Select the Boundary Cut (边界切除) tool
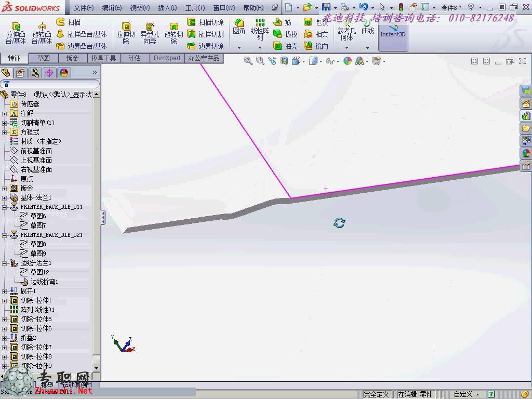The height and width of the screenshot is (399, 532). tap(205, 46)
